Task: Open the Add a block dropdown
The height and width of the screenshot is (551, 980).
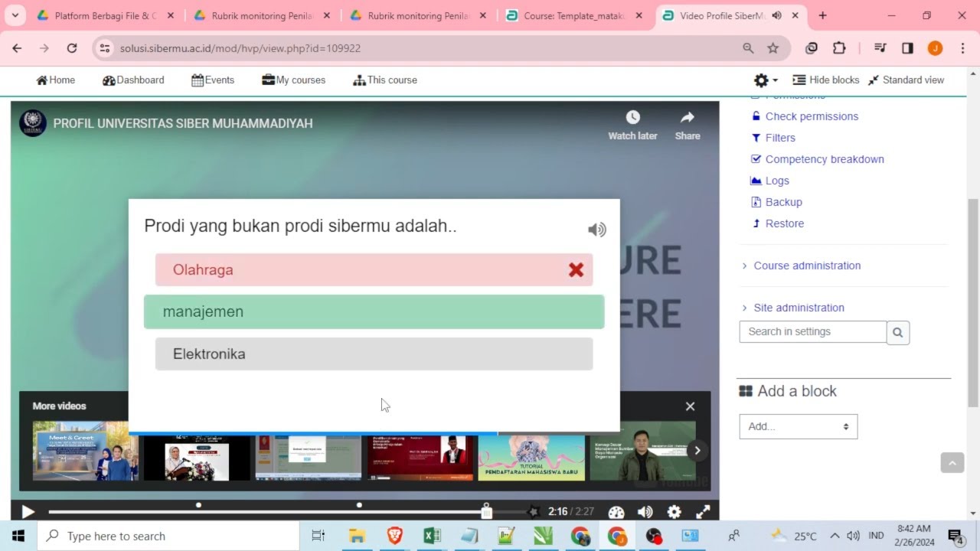Action: [798, 426]
